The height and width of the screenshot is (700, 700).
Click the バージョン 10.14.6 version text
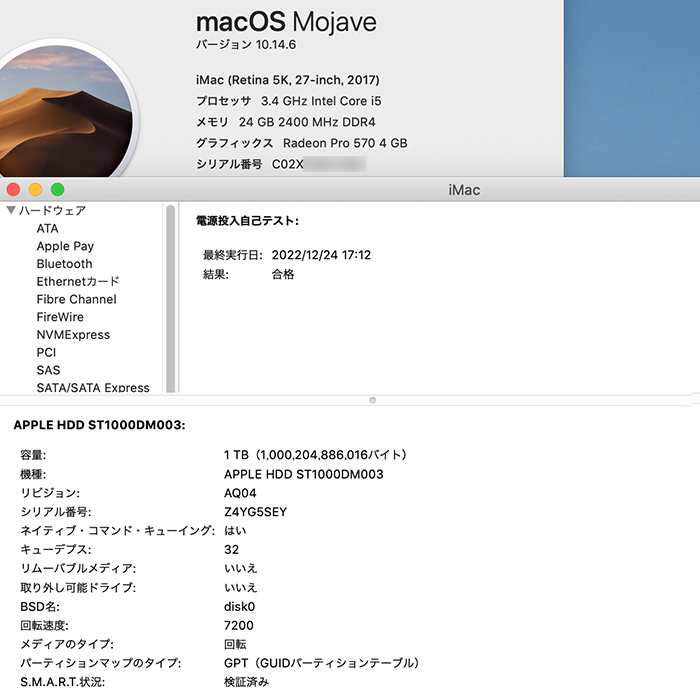246,45
